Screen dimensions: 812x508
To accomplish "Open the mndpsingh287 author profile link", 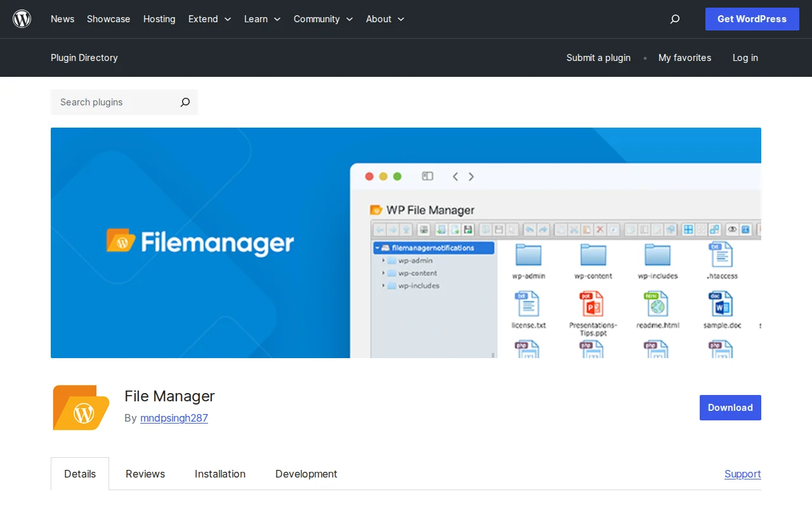I will tap(174, 418).
